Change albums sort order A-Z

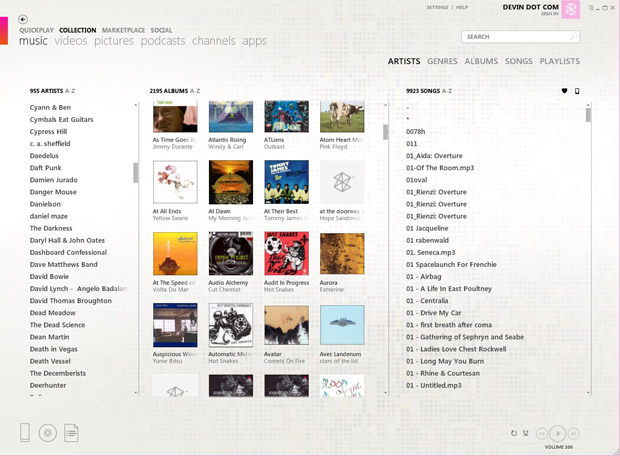click(195, 91)
